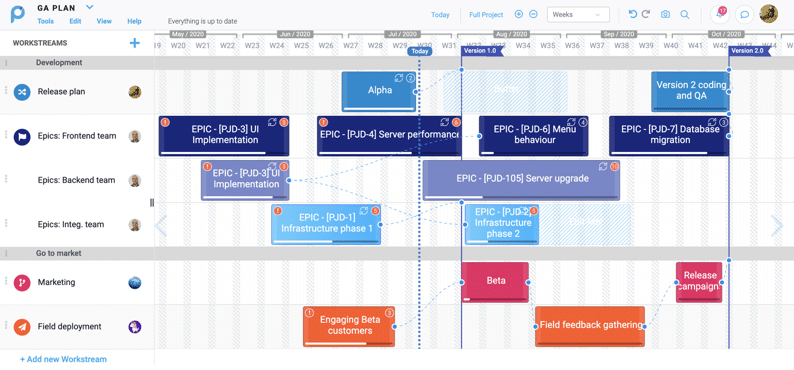The image size is (794, 370).
Task: Zoom out with minus circle icon
Action: tap(533, 14)
